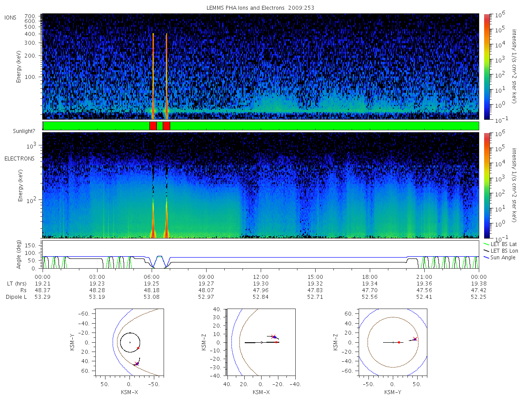Click the red dot in the KSM-X KSM-Y plot

138,348
